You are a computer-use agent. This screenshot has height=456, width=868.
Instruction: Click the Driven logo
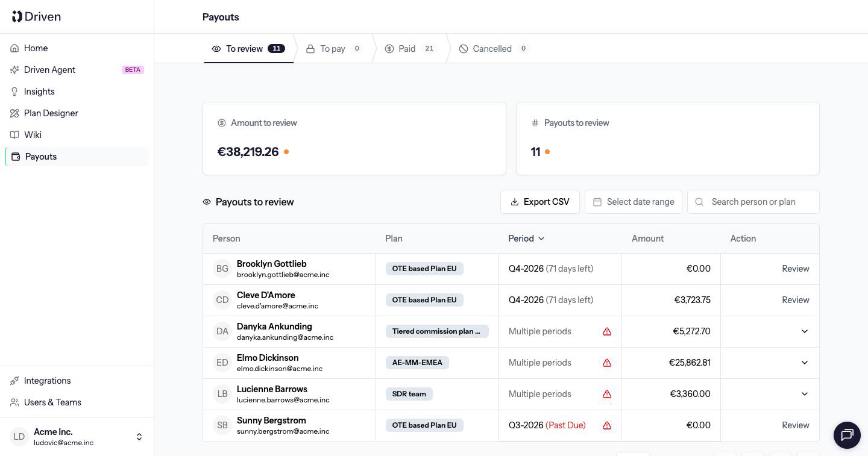[36, 16]
